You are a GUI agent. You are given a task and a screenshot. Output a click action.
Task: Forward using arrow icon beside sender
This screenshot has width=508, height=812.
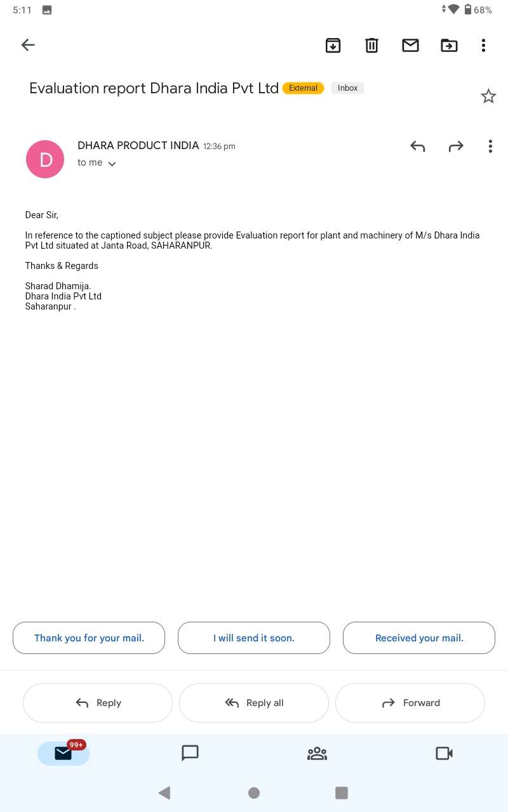456,147
